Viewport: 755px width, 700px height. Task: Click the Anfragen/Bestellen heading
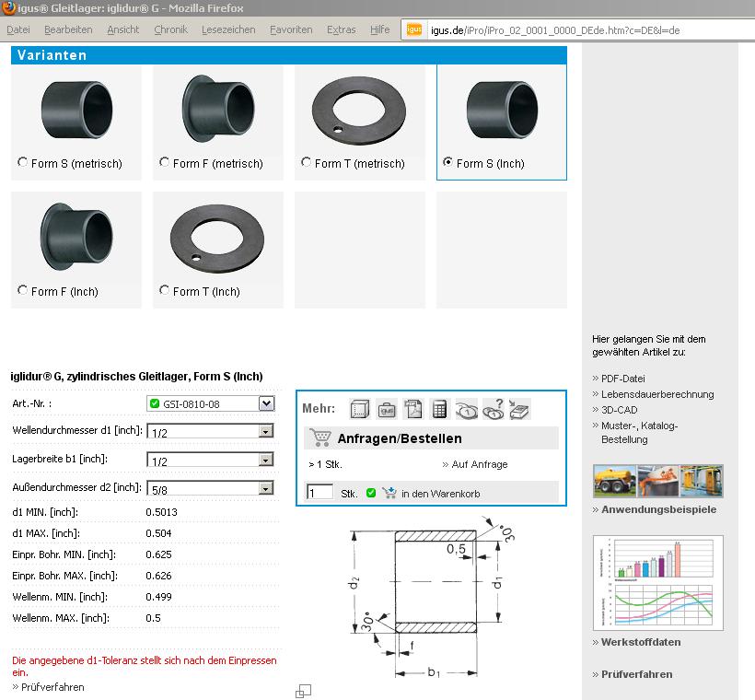point(400,438)
